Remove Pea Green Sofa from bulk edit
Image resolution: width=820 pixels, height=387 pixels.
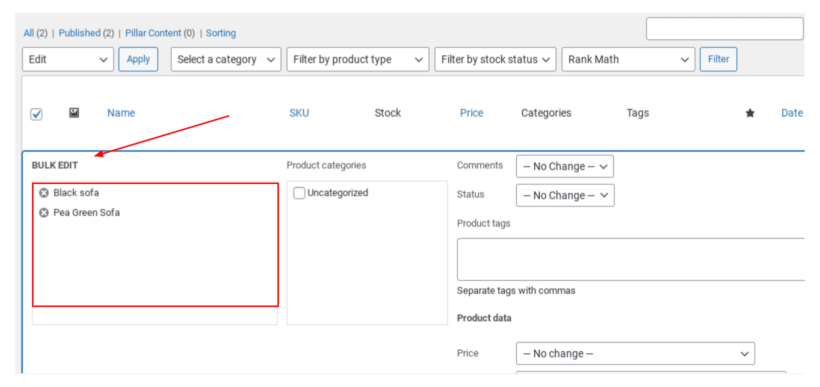point(44,213)
